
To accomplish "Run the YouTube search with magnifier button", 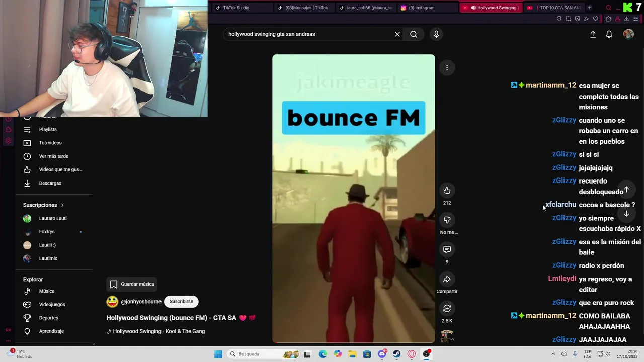I will pos(414,34).
